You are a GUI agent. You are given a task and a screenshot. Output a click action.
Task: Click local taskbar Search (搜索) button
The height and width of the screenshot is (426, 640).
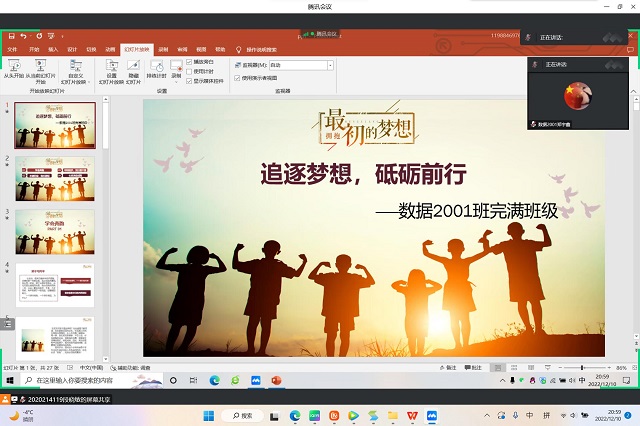[x=242, y=416]
